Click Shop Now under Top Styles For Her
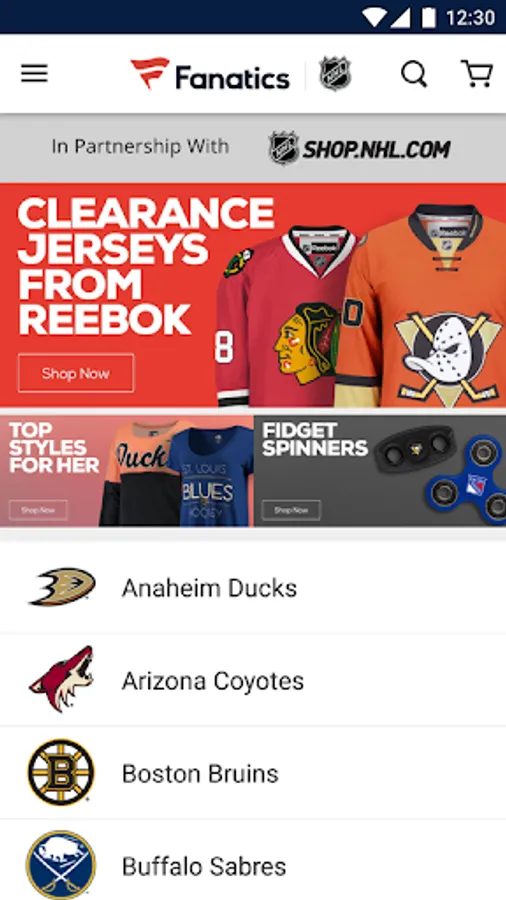This screenshot has height=900, width=506. coord(38,510)
